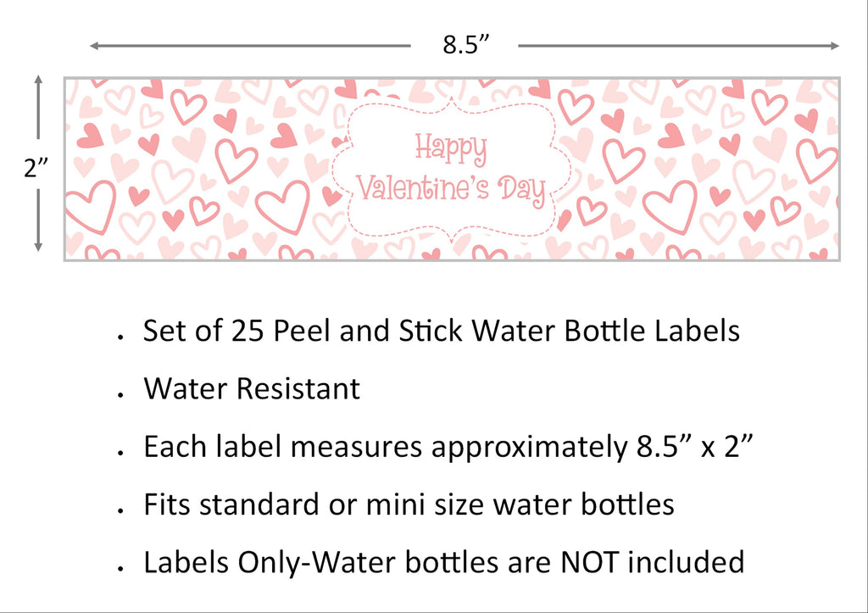
Task: Click the 8.5" width dimension label
Action: [466, 45]
